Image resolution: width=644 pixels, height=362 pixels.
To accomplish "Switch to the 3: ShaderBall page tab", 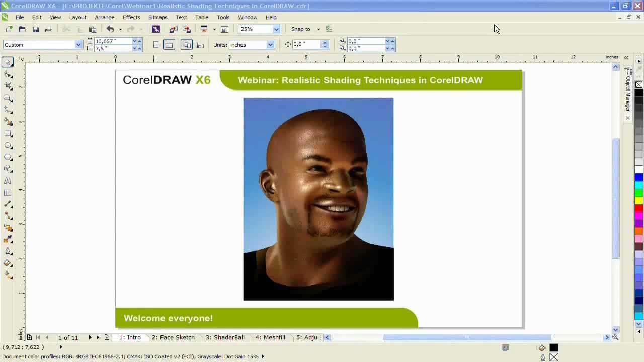I will (225, 337).
